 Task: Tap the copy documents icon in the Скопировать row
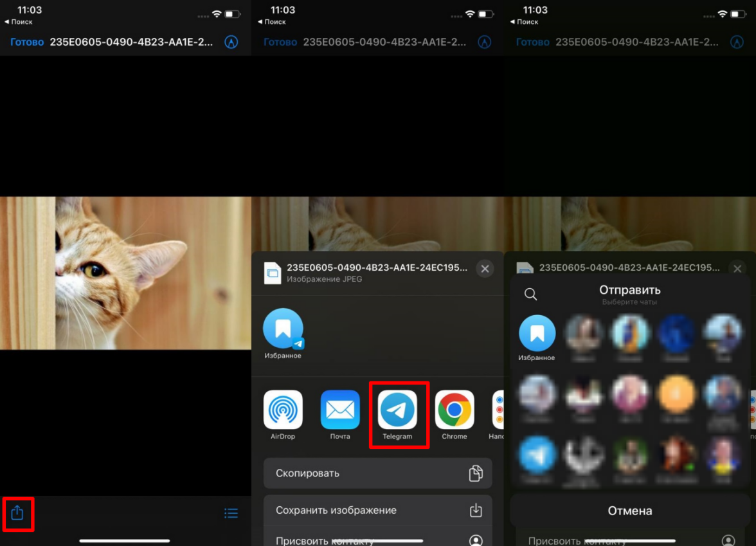pos(476,473)
